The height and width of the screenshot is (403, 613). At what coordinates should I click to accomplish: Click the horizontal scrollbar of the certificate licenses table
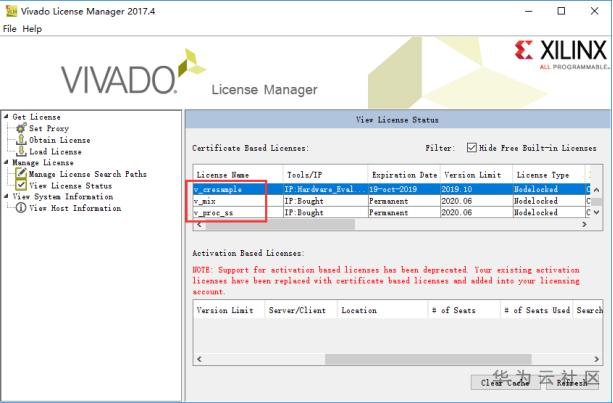(280, 224)
